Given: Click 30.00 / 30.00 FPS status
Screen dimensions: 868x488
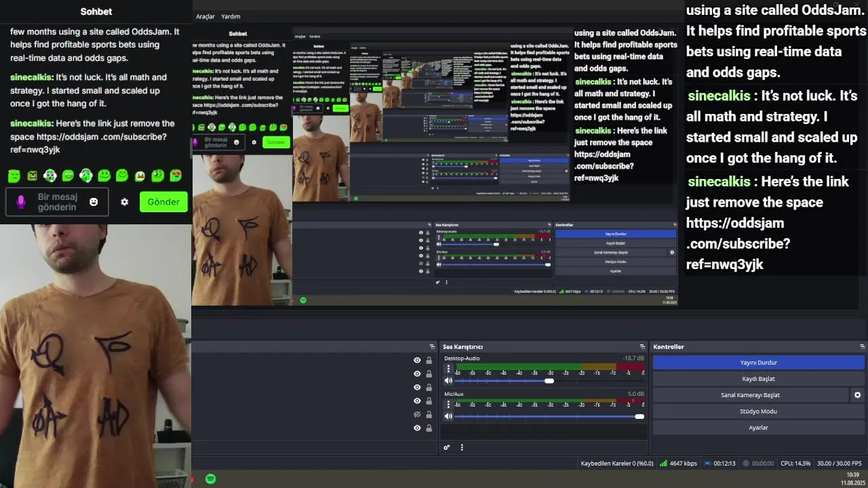Looking at the screenshot, I should (x=841, y=464).
